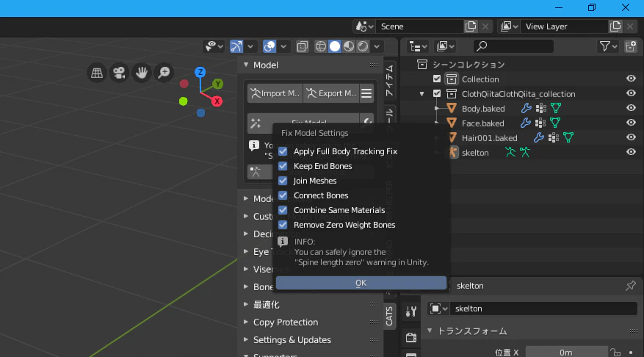This screenshot has width=644, height=357.
Task: Toggle camera view button
Action: [119, 73]
